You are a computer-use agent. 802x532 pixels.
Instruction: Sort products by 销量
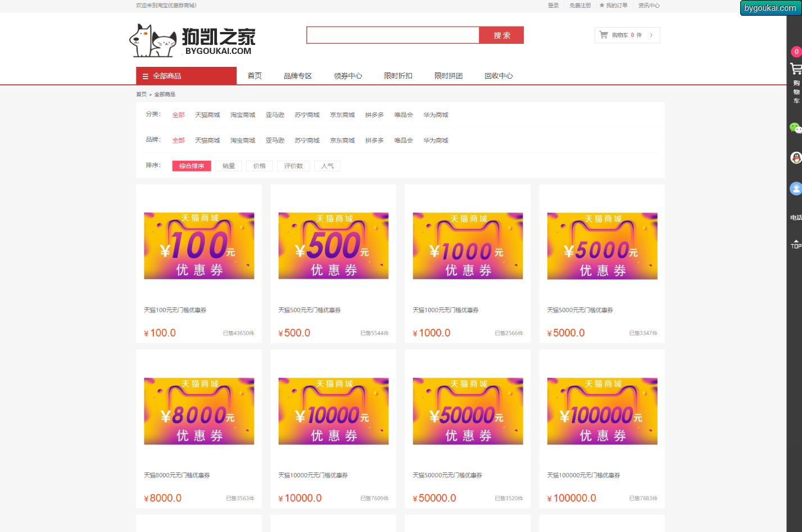228,166
